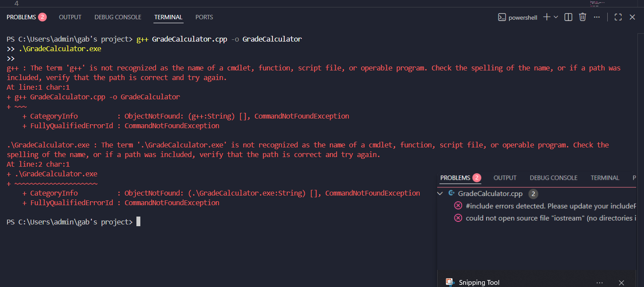
Task: Close the main terminal panel with the X
Action: 632,17
